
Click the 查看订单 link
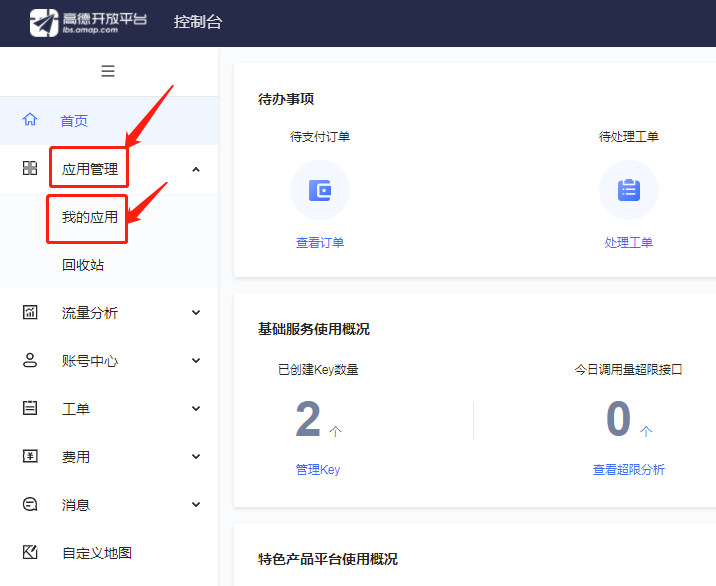pos(320,243)
